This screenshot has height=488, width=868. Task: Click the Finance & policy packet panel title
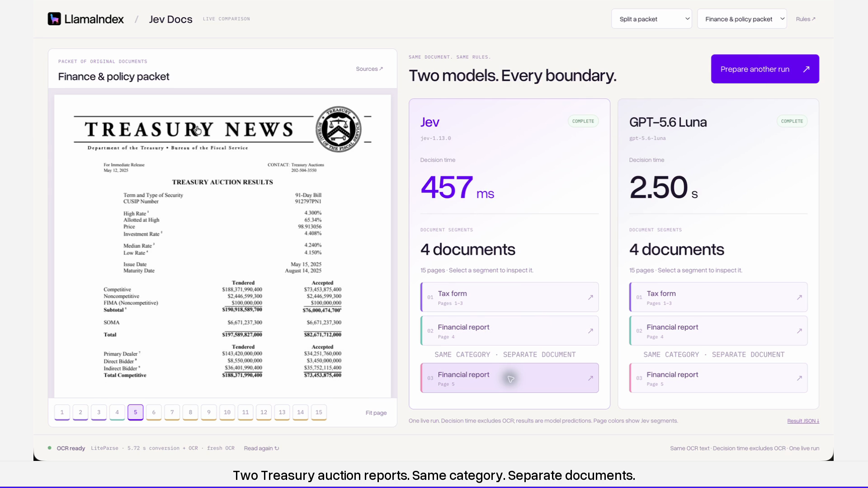click(113, 77)
